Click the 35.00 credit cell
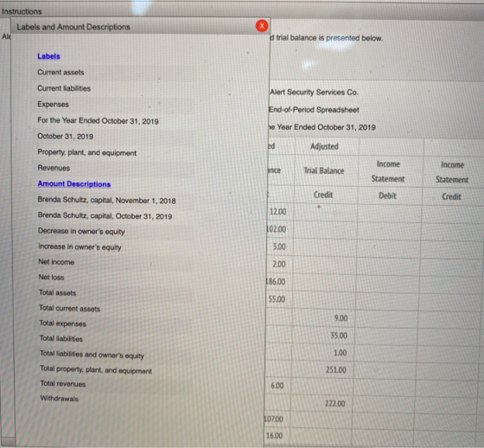 [339, 336]
